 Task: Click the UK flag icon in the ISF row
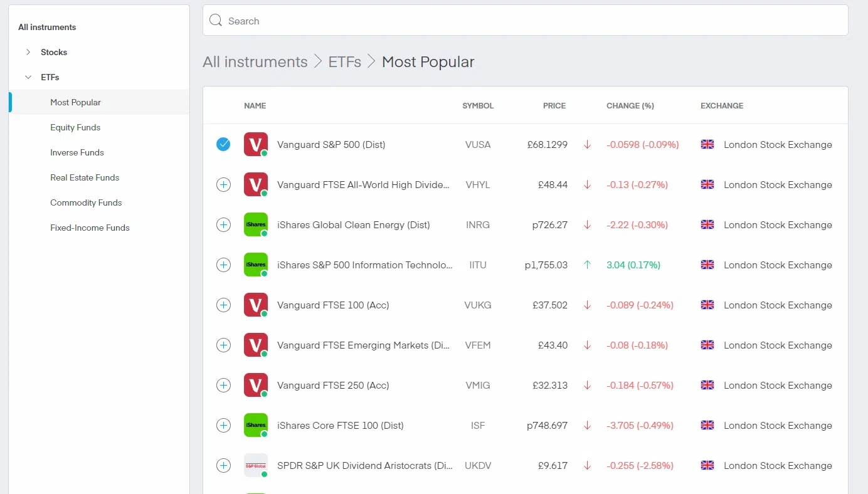pos(707,425)
